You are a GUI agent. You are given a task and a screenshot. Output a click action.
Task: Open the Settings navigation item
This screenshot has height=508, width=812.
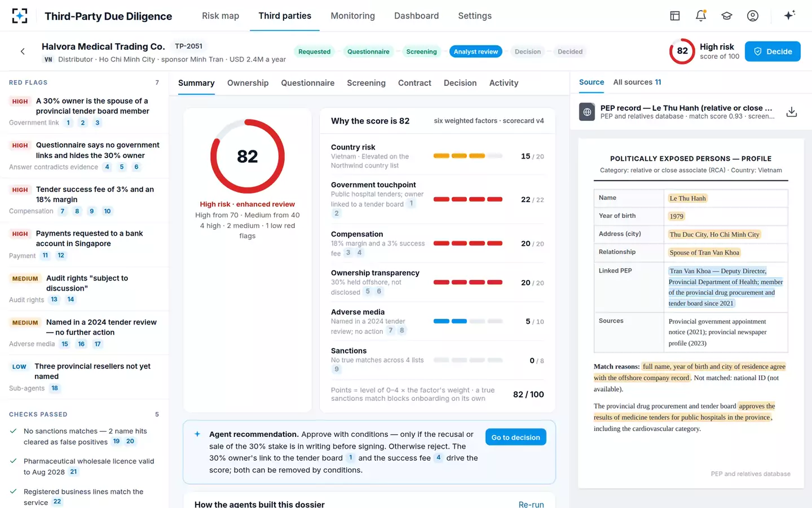pyautogui.click(x=475, y=16)
